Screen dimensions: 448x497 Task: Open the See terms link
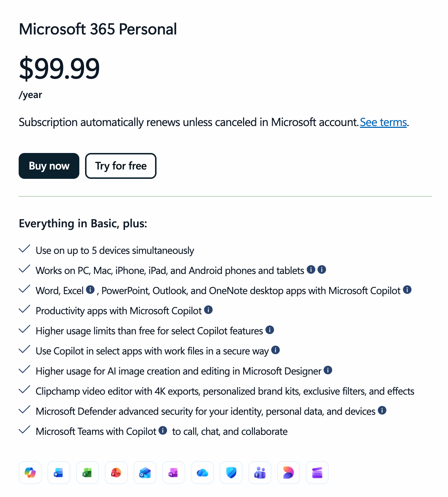coord(383,122)
